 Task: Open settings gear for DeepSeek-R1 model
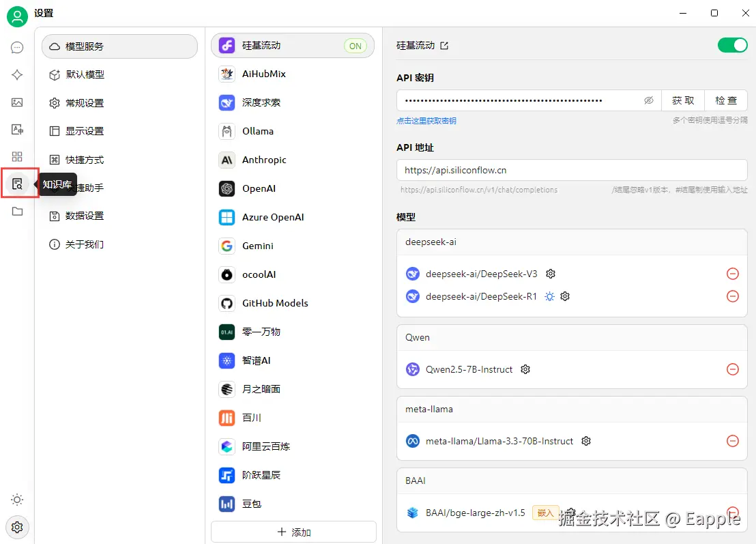tap(565, 296)
